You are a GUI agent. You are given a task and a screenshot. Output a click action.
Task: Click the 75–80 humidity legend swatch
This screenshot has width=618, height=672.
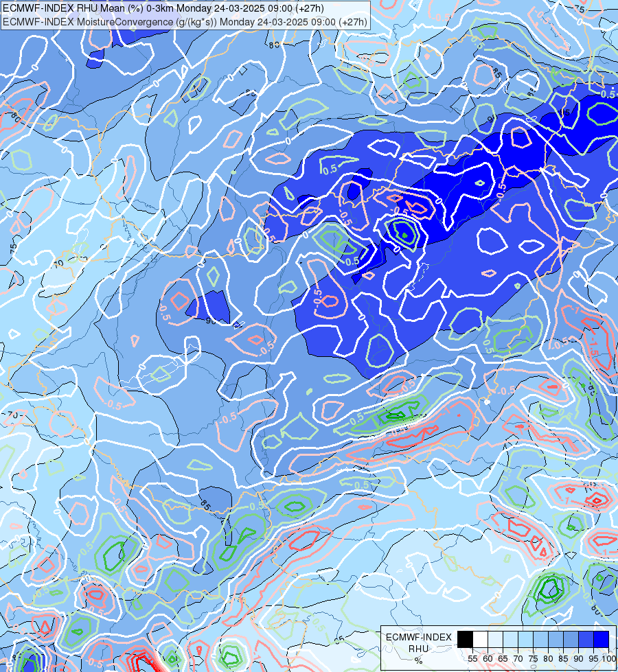tap(540, 639)
